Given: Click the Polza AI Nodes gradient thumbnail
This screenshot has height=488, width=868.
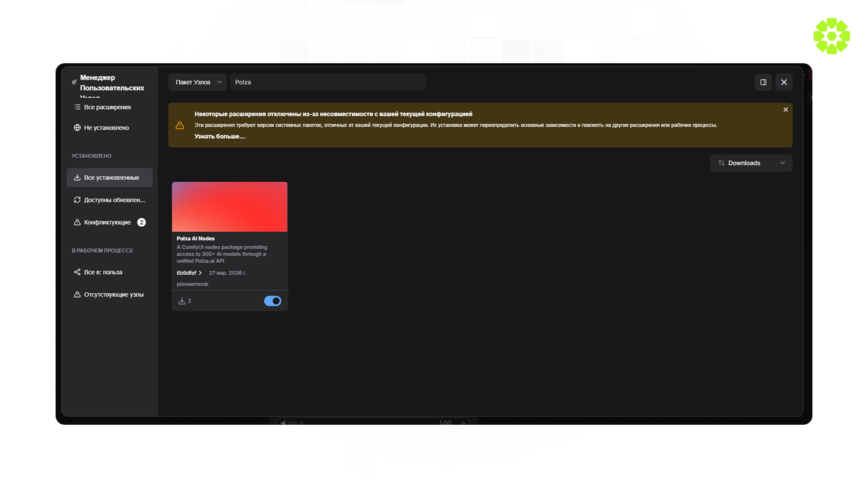Looking at the screenshot, I should pos(230,207).
